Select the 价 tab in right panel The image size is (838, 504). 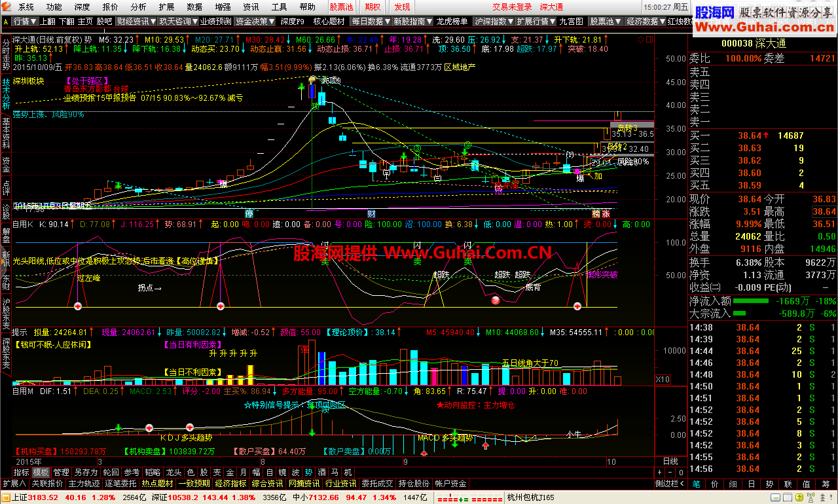click(714, 484)
